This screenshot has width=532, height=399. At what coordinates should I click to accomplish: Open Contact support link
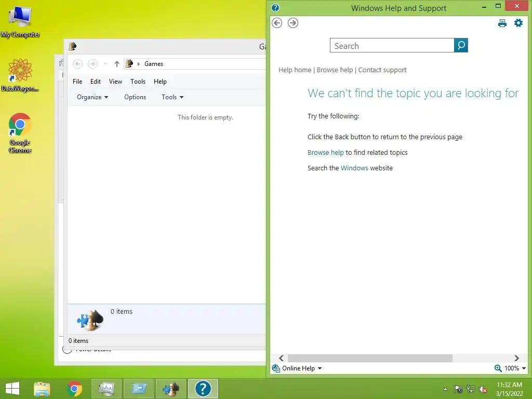(382, 70)
